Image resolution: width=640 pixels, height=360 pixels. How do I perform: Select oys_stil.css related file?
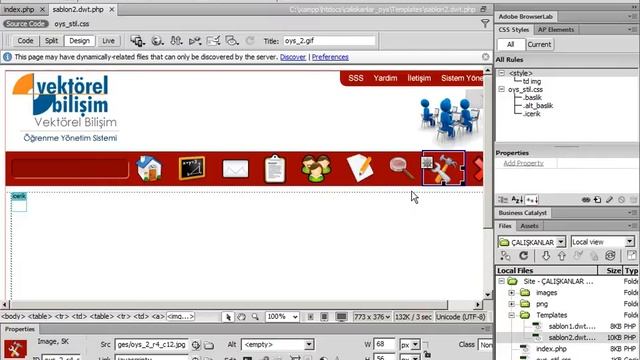point(72,24)
